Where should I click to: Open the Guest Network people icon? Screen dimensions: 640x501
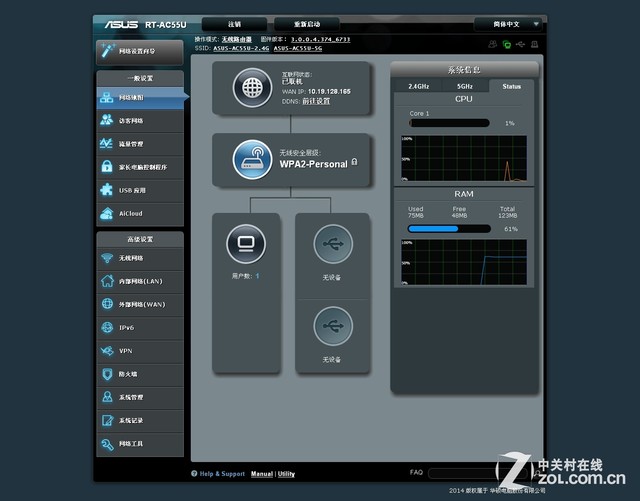107,120
